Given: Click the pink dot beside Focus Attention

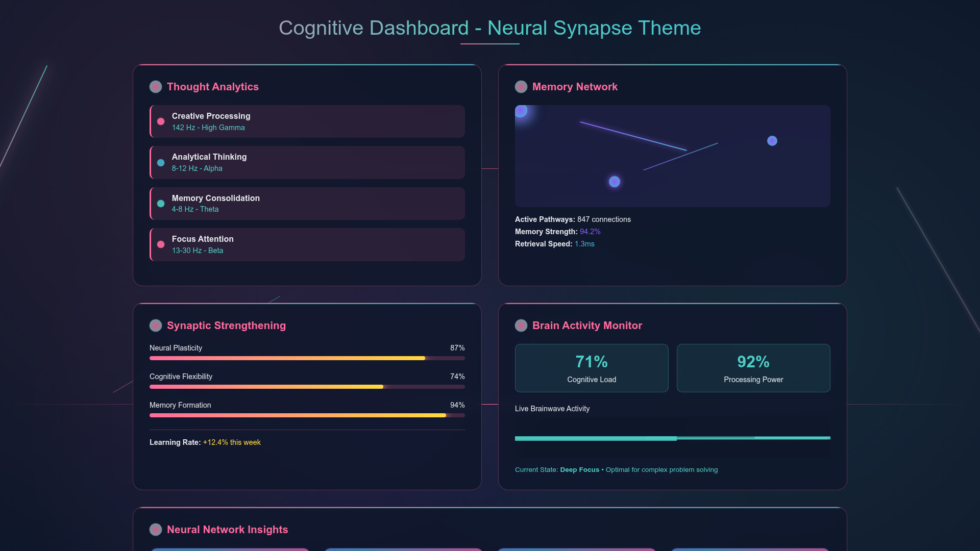Looking at the screenshot, I should click(x=161, y=244).
